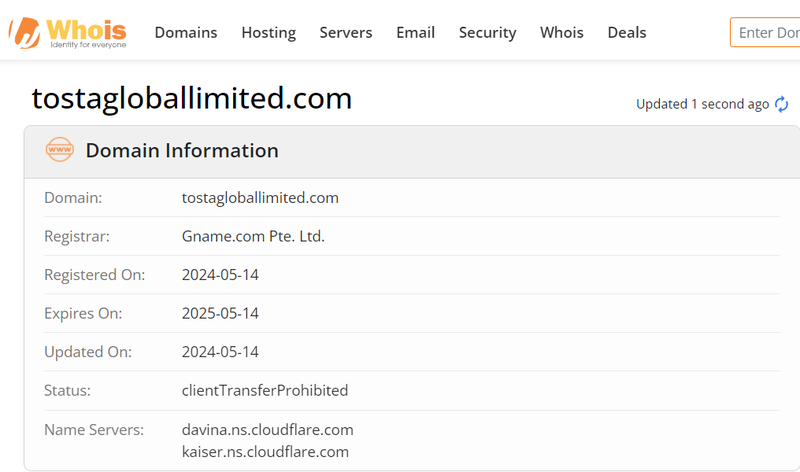Image resolution: width=800 pixels, height=472 pixels.
Task: Open the Hosting menu
Action: [268, 32]
